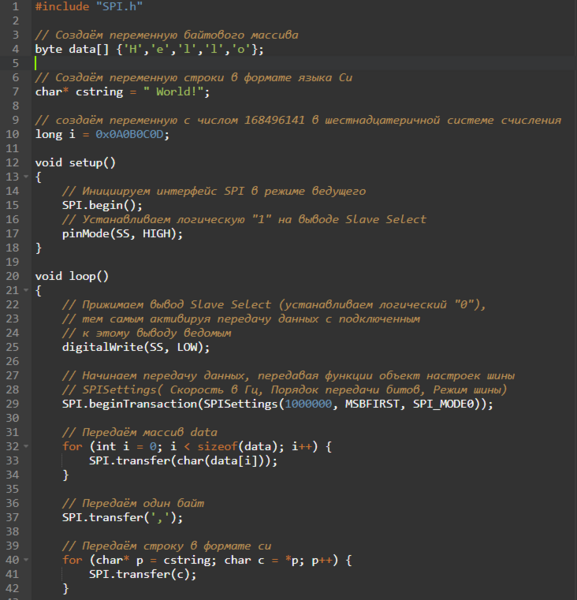
Task: Click the number 1000000 in SPISettings
Action: tap(308, 404)
